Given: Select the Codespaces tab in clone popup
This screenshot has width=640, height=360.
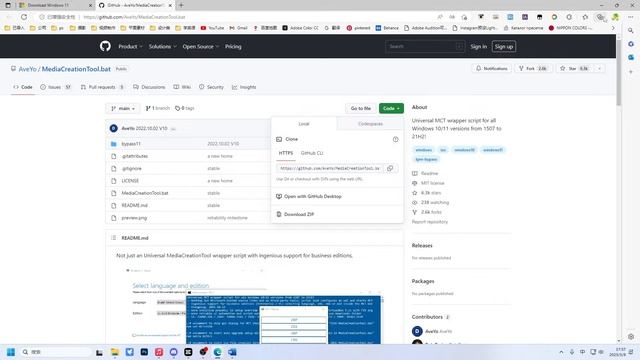Looking at the screenshot, I should (x=370, y=124).
